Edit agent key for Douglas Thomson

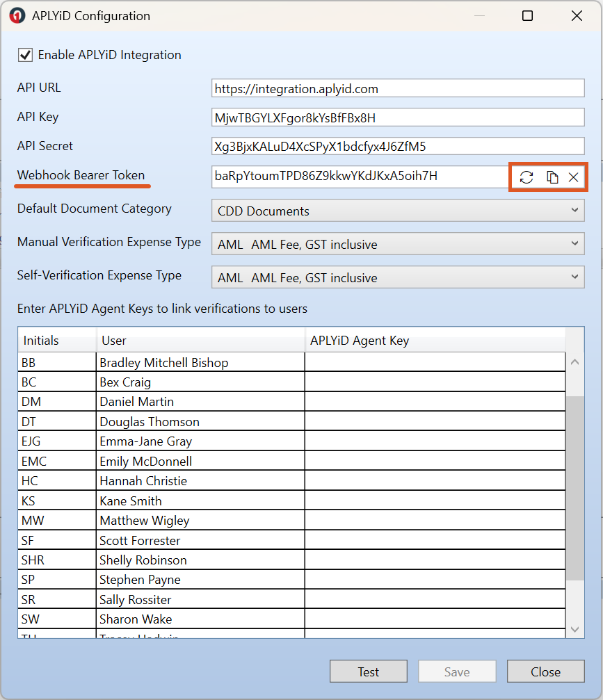click(435, 421)
